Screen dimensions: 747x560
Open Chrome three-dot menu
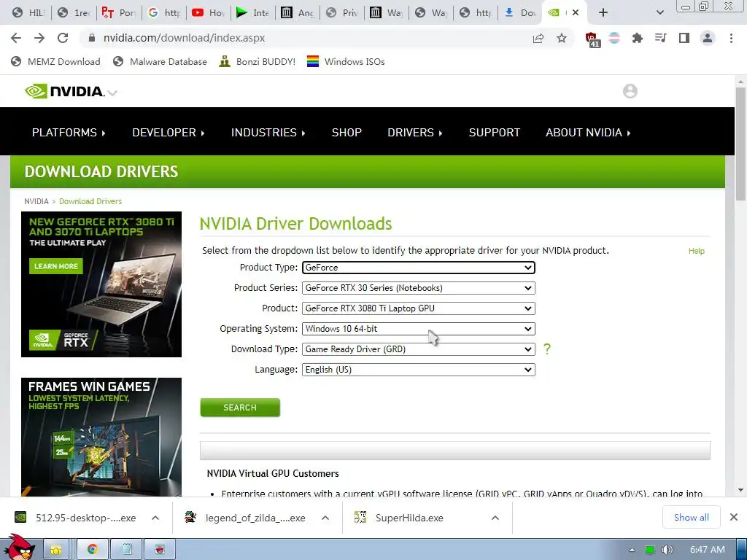coord(731,38)
